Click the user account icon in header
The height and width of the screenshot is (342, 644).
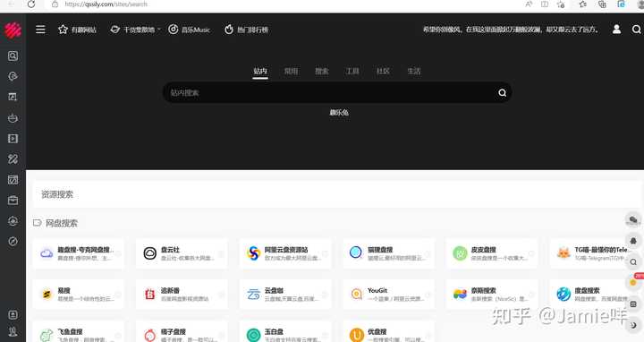616,30
